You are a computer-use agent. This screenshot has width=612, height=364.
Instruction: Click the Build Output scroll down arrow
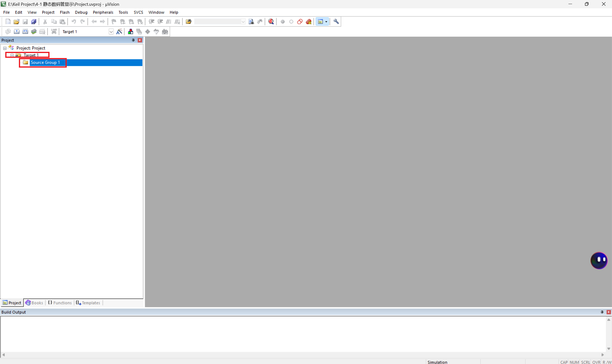[x=609, y=348]
